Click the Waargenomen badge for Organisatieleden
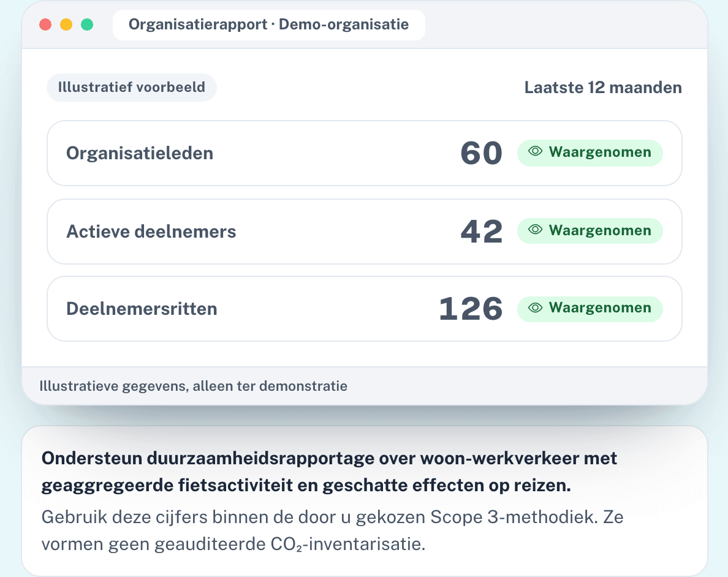728x577 pixels. (x=590, y=153)
